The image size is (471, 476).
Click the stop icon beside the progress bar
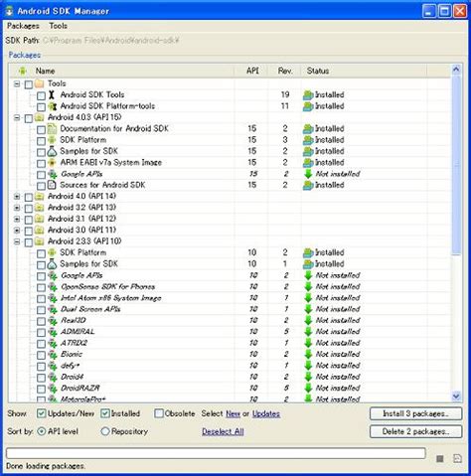tap(440, 458)
